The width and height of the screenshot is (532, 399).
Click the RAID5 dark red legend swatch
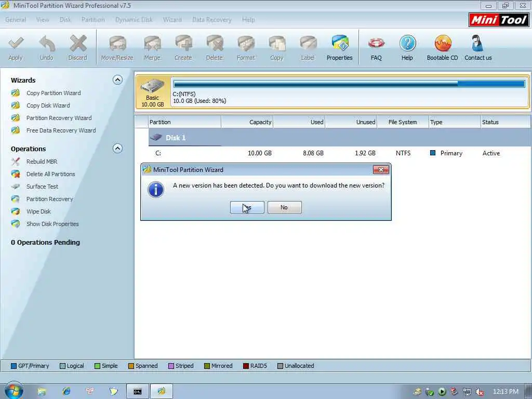pos(246,366)
